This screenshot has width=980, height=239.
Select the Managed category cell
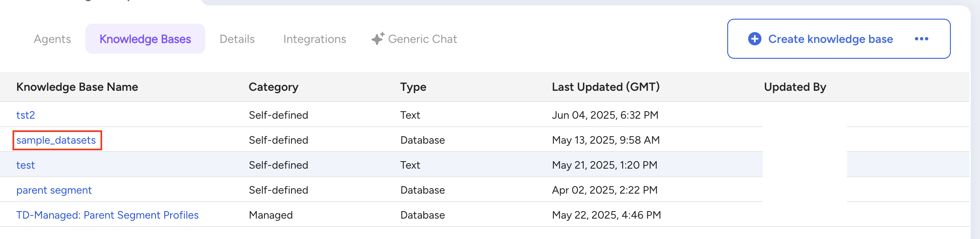click(271, 215)
